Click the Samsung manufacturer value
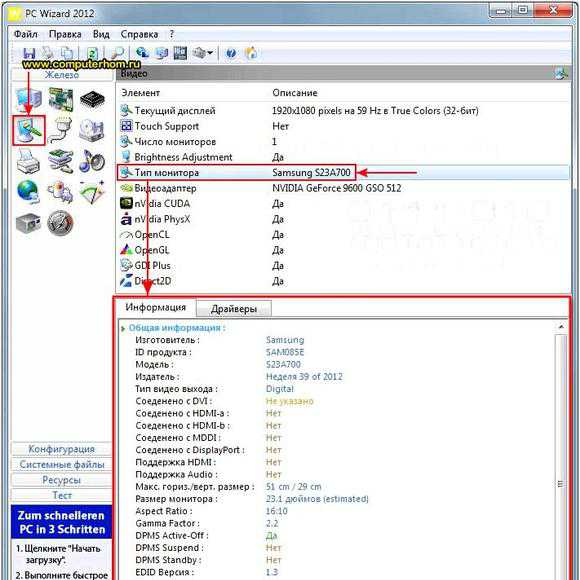Viewport: 580px width, 580px height. point(285,340)
